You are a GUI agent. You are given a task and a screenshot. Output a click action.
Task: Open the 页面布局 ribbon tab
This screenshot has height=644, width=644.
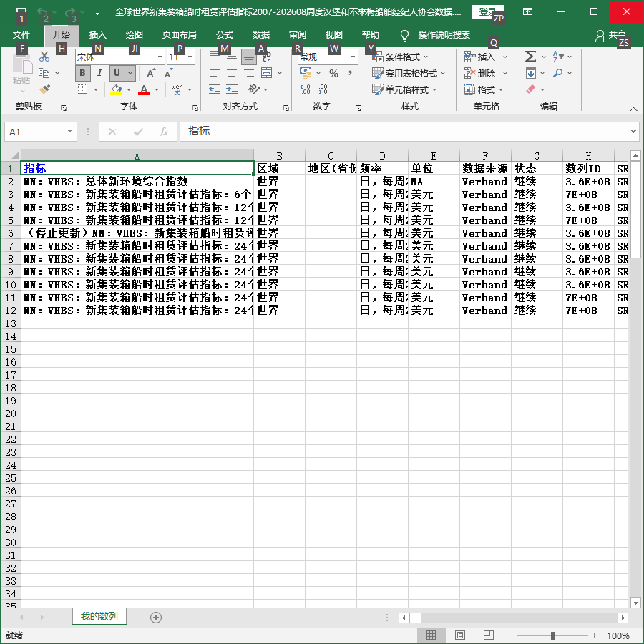click(179, 35)
